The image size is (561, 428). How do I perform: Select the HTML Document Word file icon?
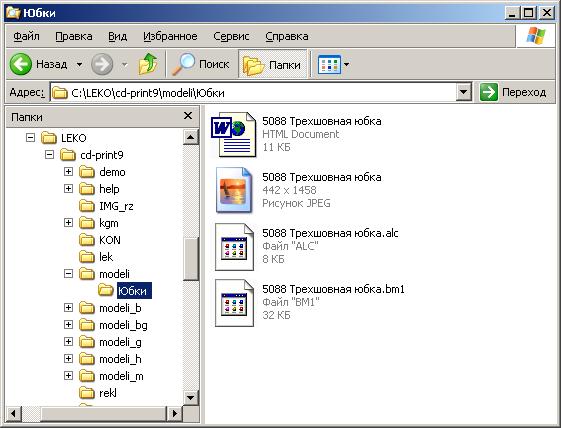233,135
